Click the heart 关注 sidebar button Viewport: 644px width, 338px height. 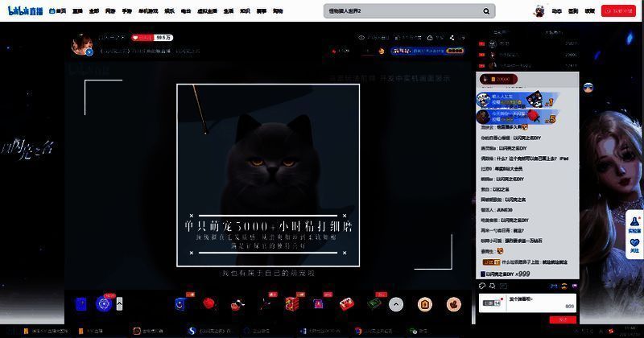(634, 245)
